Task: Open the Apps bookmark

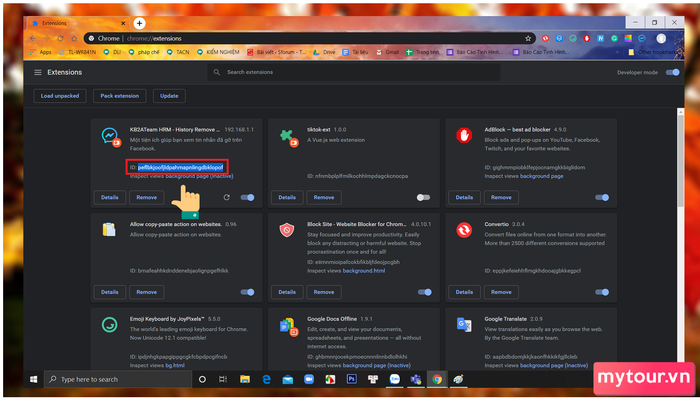Action: [41, 52]
